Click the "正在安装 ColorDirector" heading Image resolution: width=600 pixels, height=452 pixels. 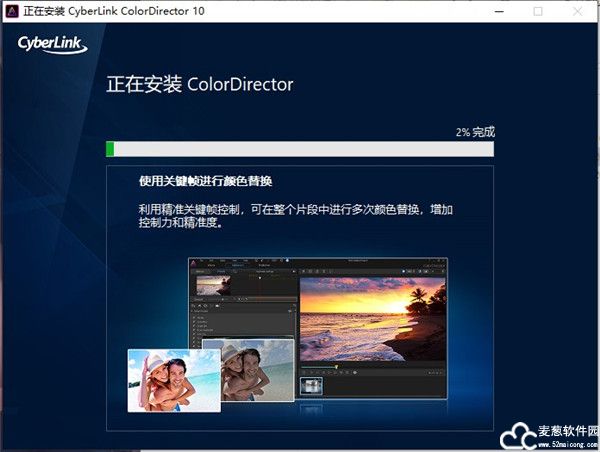[200, 84]
